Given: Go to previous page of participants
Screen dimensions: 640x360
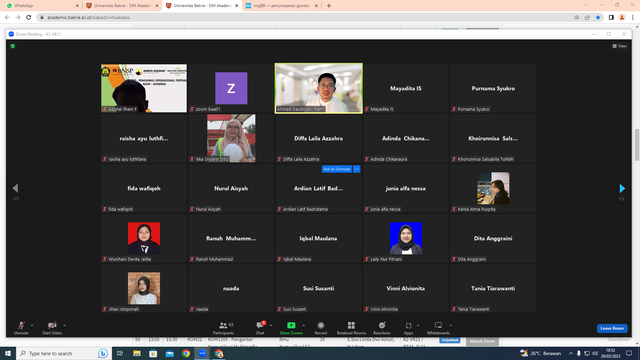Looking at the screenshot, I should (x=16, y=188).
